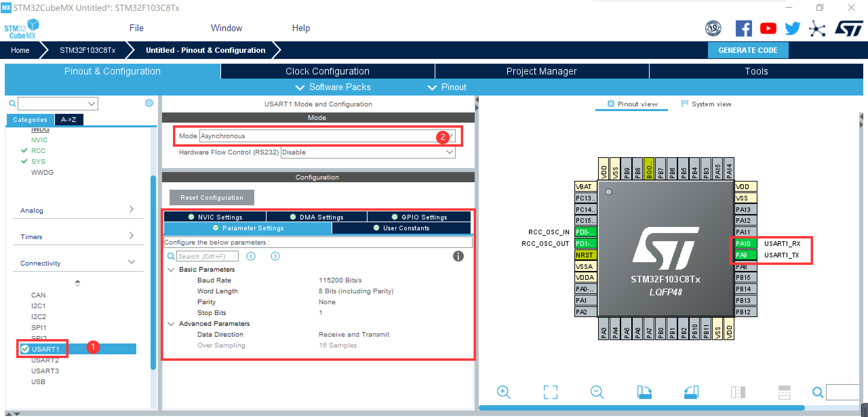
Task: Click the pin search magnifier icon
Action: click(818, 393)
